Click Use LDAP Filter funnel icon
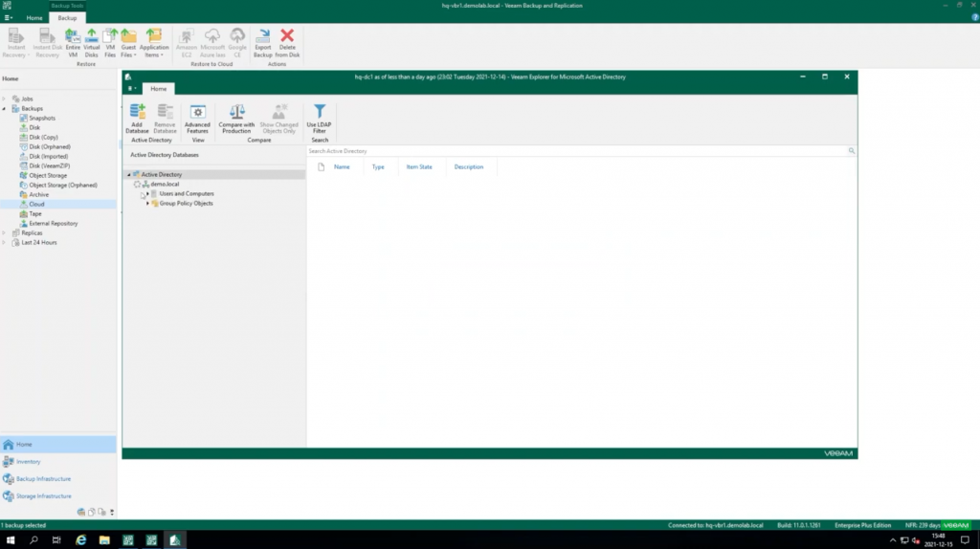The image size is (980, 549). click(320, 119)
